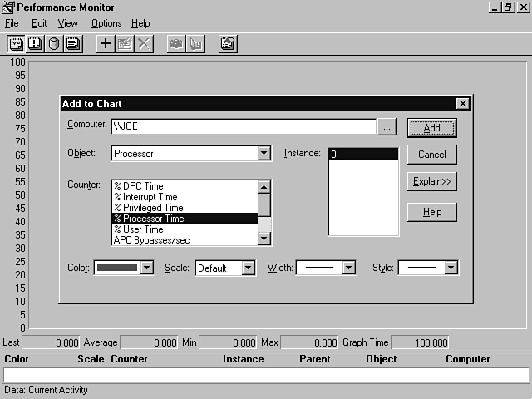Click the Delete (X) toolbar icon
Image resolution: width=532 pixels, height=399 pixels.
pyautogui.click(x=145, y=44)
